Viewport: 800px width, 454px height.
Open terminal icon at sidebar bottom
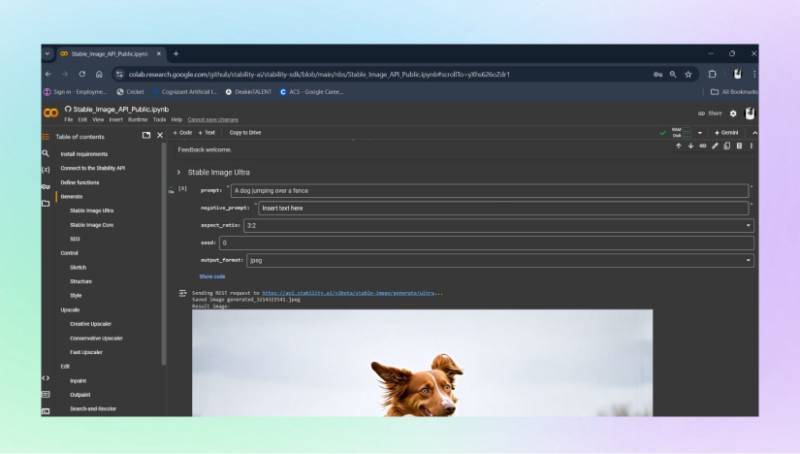pos(45,411)
